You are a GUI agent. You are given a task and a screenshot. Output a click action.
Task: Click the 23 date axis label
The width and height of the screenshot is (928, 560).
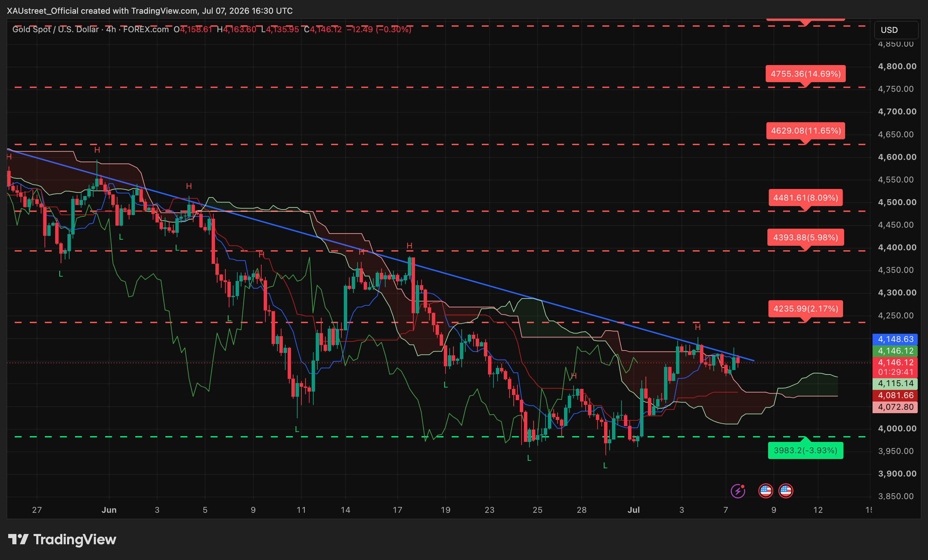coord(489,510)
